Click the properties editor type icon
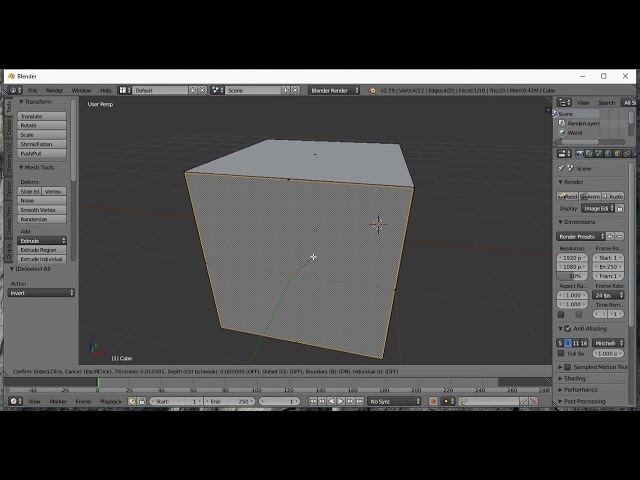Screen dimensions: 640x480 pos(564,153)
